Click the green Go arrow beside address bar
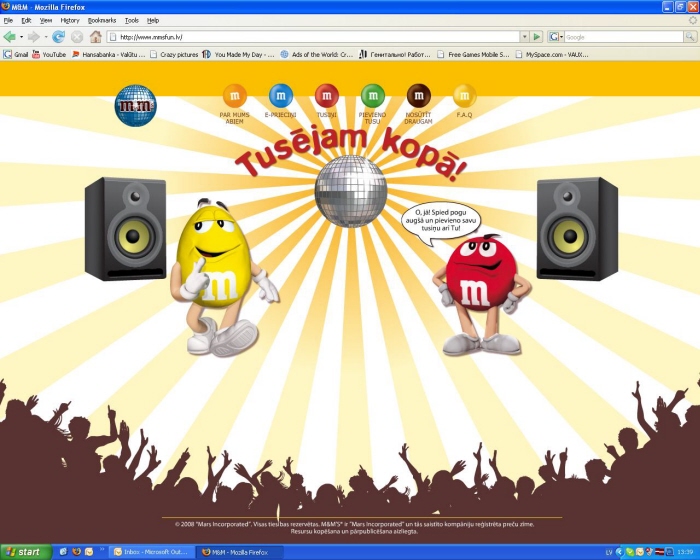 coord(537,37)
